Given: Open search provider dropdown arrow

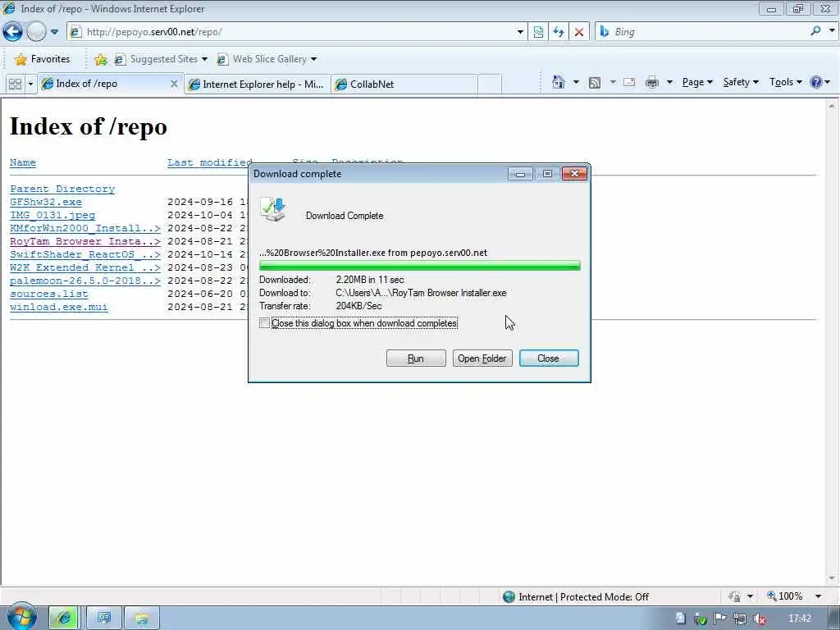Looking at the screenshot, I should point(832,30).
